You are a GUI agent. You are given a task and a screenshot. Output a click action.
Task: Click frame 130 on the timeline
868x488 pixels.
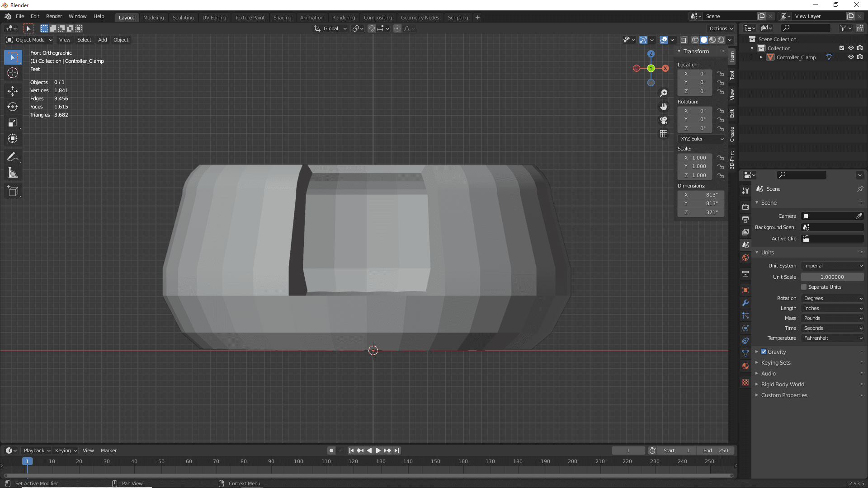tap(381, 461)
